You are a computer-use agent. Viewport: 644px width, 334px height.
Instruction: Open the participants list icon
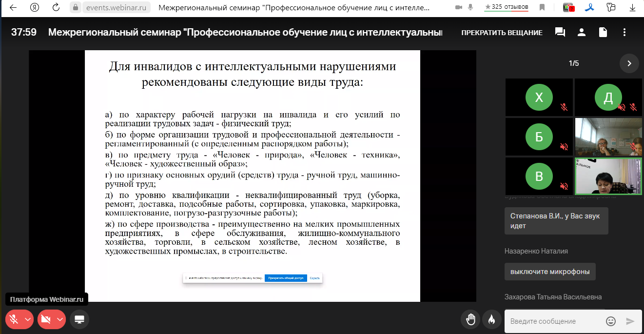click(x=582, y=32)
